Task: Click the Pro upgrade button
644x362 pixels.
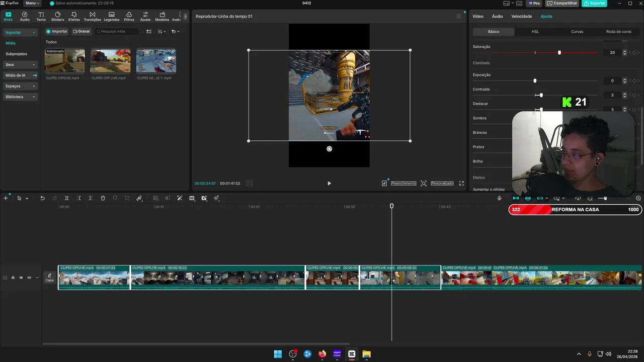Action: (x=534, y=3)
